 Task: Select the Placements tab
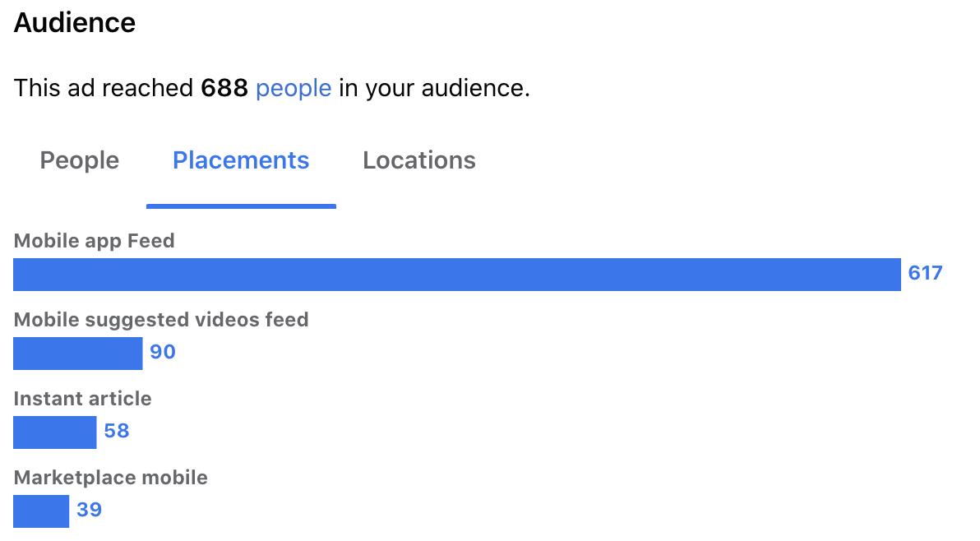[x=241, y=160]
